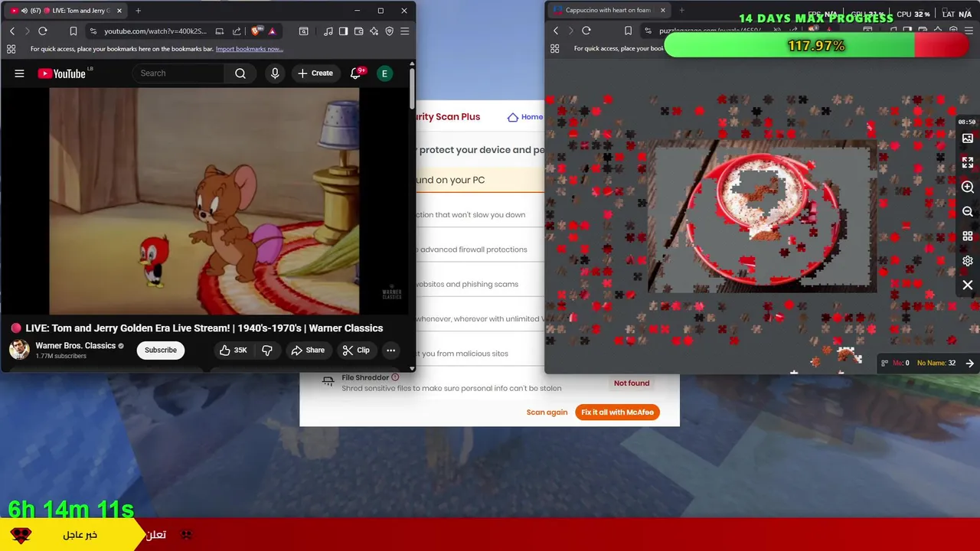
Task: Click the Brave Rewards triangle icon
Action: pyautogui.click(x=272, y=31)
